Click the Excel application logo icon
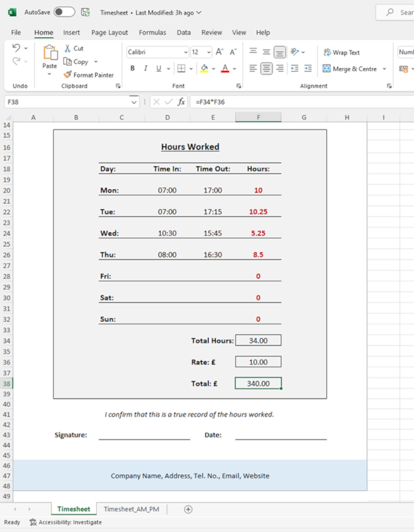Image resolution: width=414 pixels, height=532 pixels. pos(12,12)
